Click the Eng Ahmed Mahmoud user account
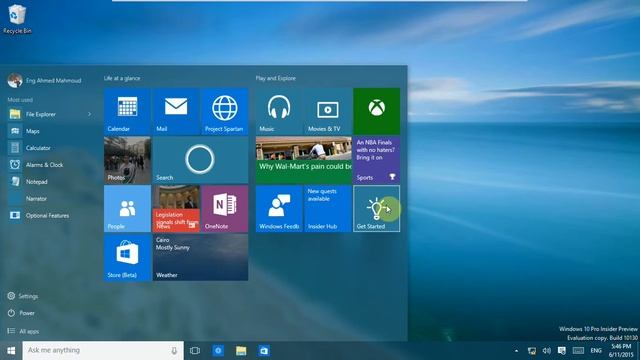The image size is (640, 360). click(45, 80)
